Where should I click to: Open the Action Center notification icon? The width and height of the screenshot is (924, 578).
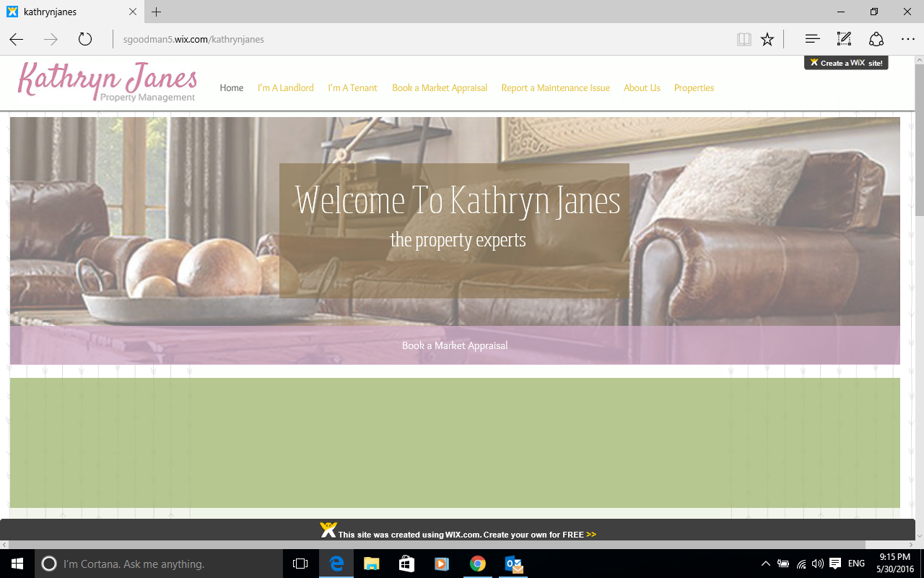[835, 564]
